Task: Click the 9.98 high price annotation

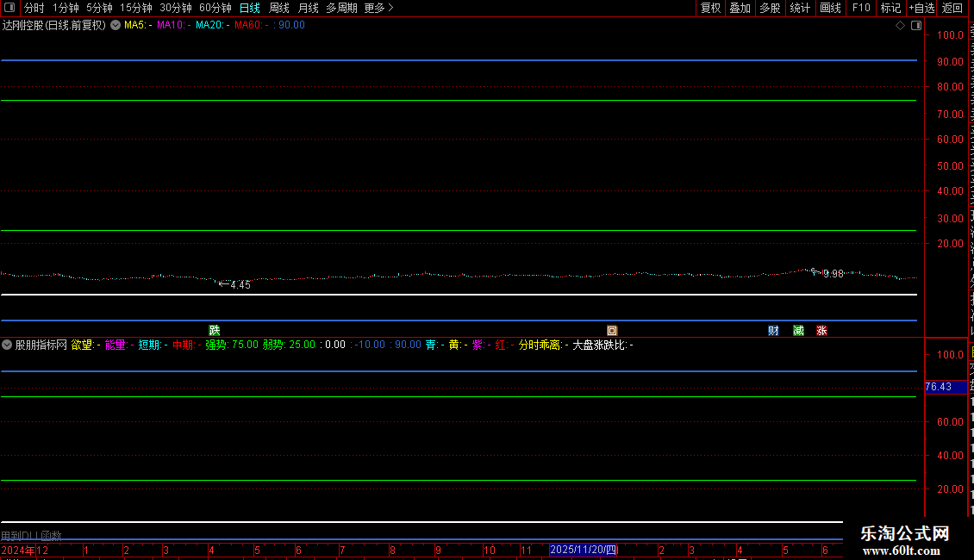Action: pyautogui.click(x=834, y=274)
